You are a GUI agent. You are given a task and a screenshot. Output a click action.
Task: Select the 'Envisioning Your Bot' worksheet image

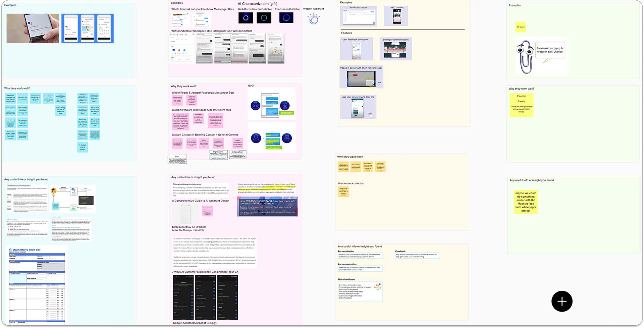pyautogui.click(x=37, y=286)
